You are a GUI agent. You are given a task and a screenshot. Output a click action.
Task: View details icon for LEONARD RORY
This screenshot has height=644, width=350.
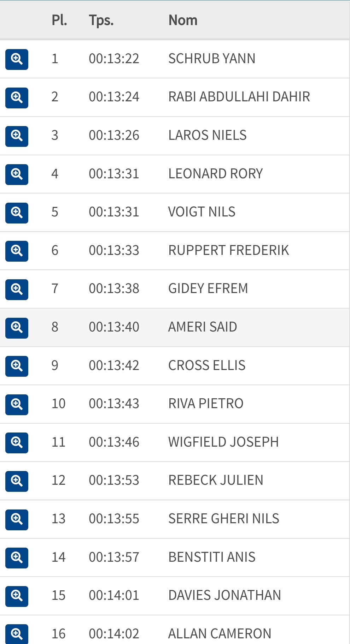[x=17, y=174]
